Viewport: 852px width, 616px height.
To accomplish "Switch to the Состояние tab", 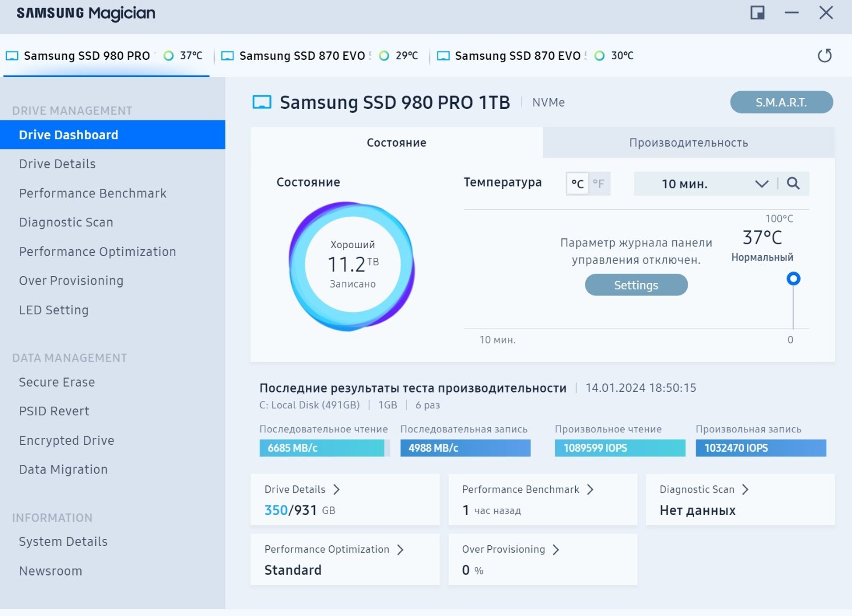I will pyautogui.click(x=397, y=143).
